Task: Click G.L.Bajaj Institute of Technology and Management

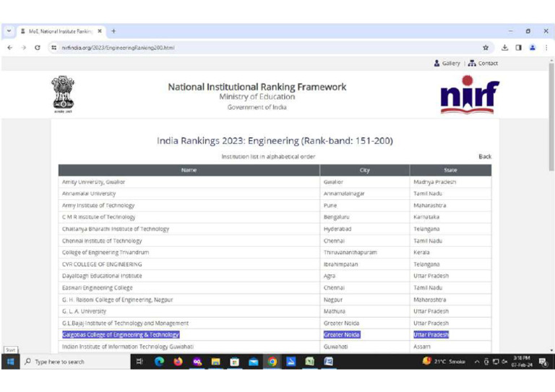Action: point(125,323)
